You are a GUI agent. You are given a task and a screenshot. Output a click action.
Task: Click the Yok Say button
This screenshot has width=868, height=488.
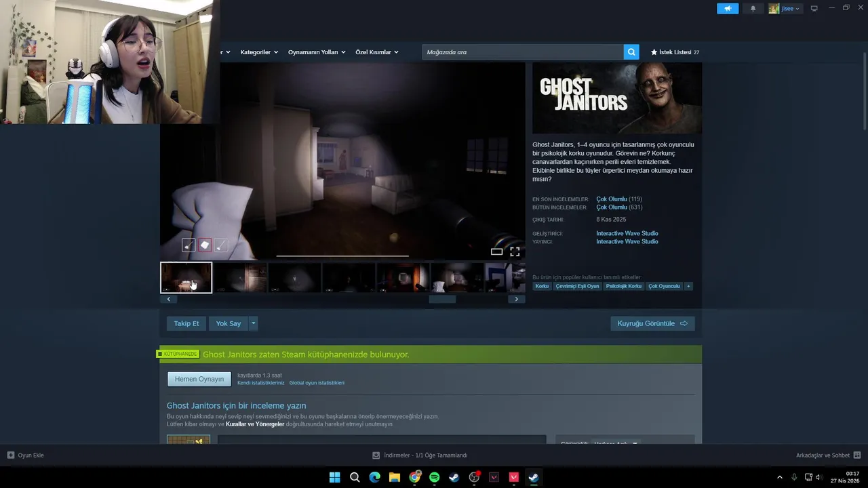229,323
